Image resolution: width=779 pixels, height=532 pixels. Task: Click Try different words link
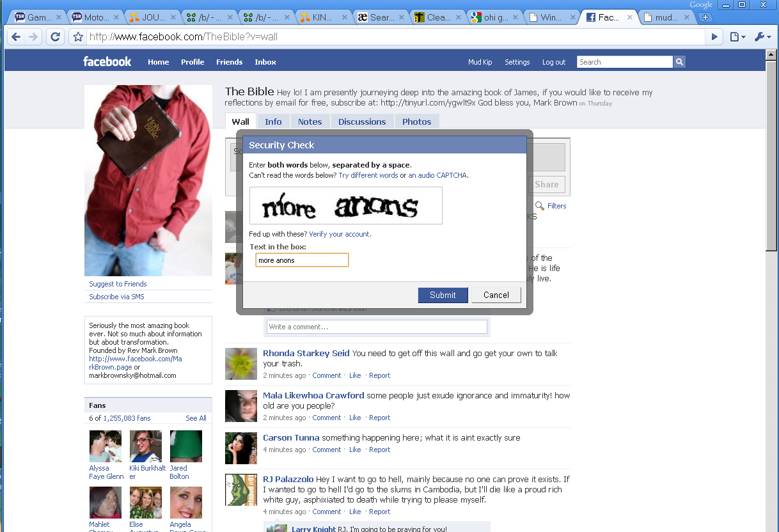tap(368, 175)
